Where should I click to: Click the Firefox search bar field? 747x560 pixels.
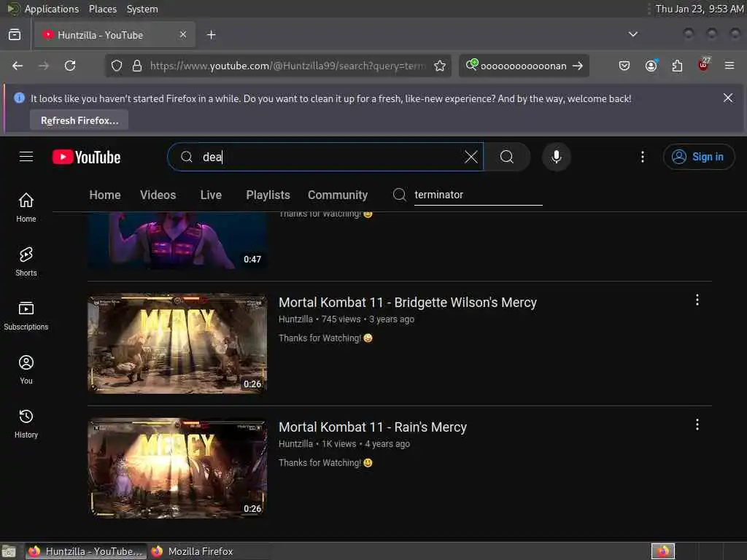tap(523, 66)
